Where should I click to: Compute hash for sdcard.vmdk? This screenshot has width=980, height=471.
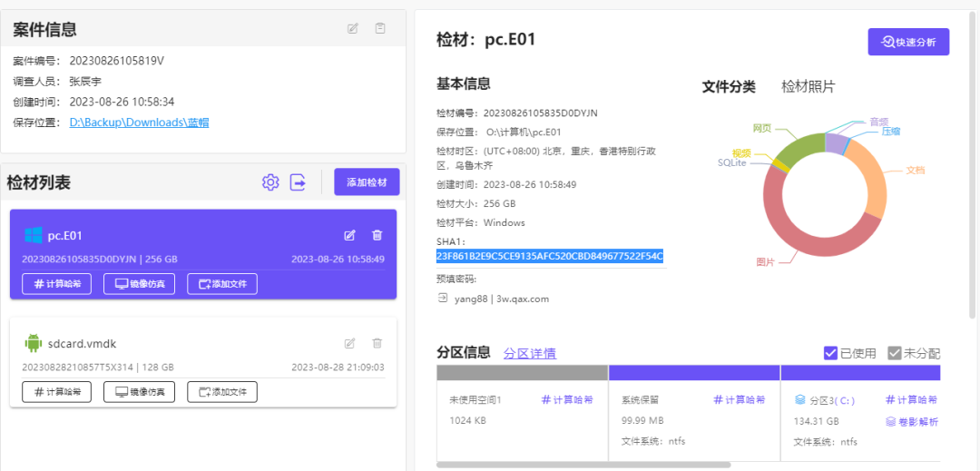(57, 392)
